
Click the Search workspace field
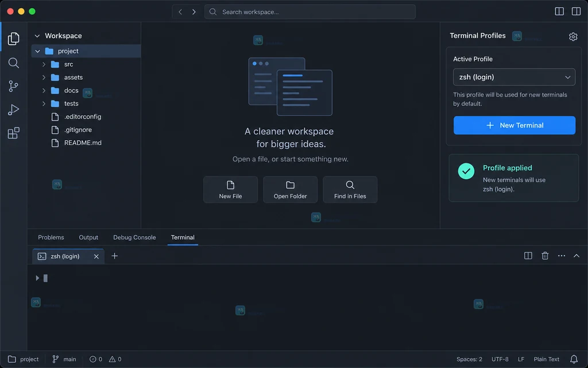[x=310, y=11]
